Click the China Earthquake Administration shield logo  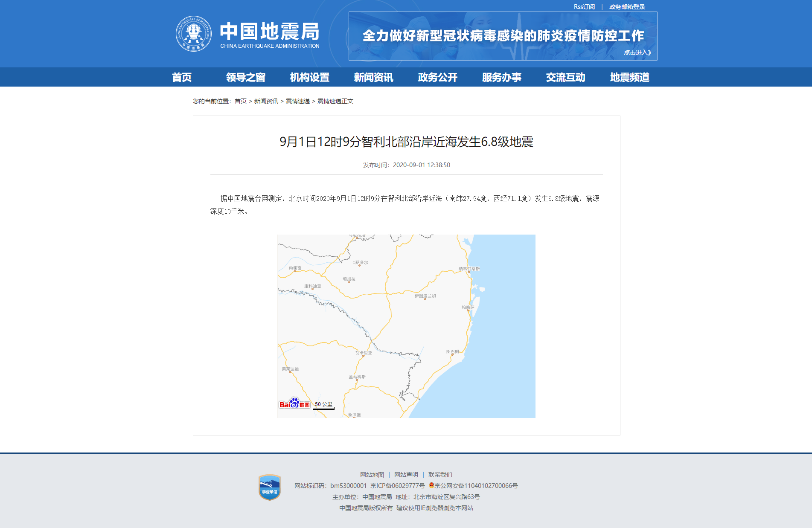click(x=193, y=33)
